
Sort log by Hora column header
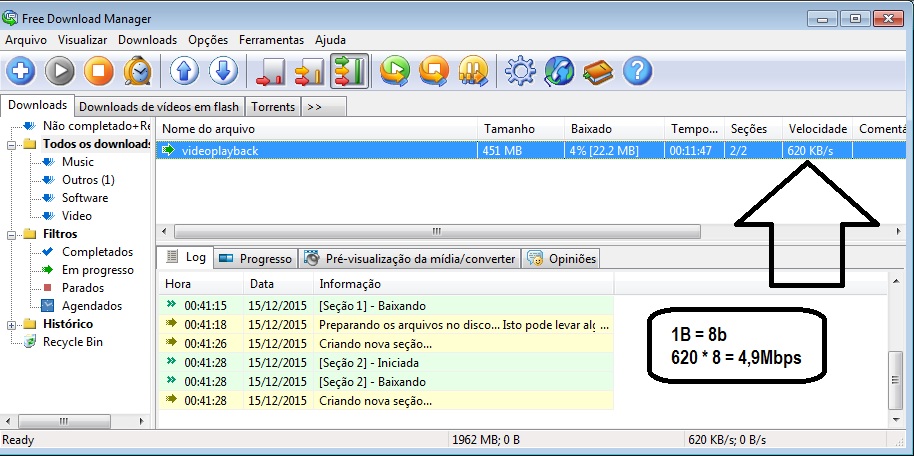[x=201, y=284]
